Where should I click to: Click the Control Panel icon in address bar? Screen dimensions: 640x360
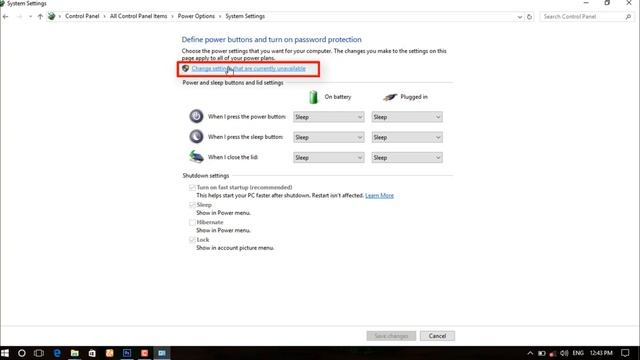[x=51, y=16]
